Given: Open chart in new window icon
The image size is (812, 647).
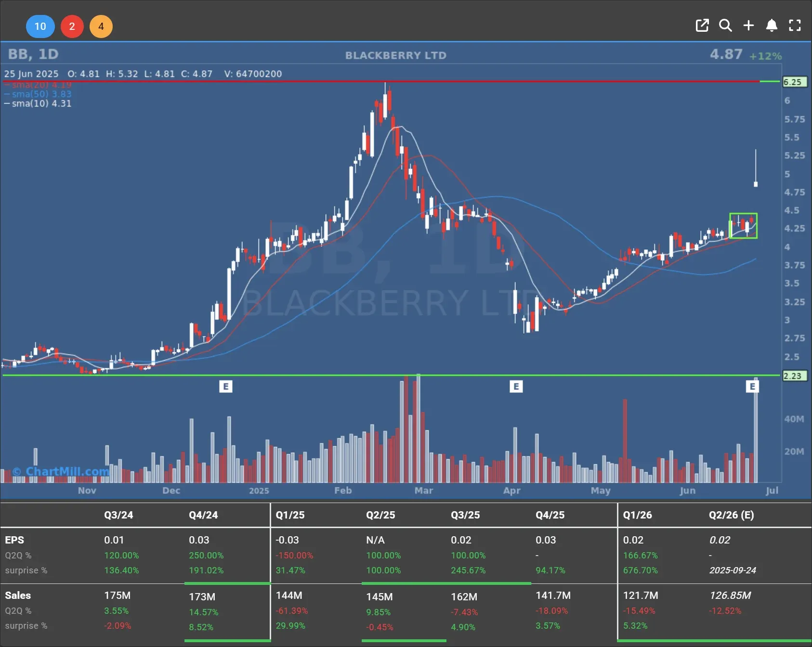Looking at the screenshot, I should pyautogui.click(x=702, y=26).
